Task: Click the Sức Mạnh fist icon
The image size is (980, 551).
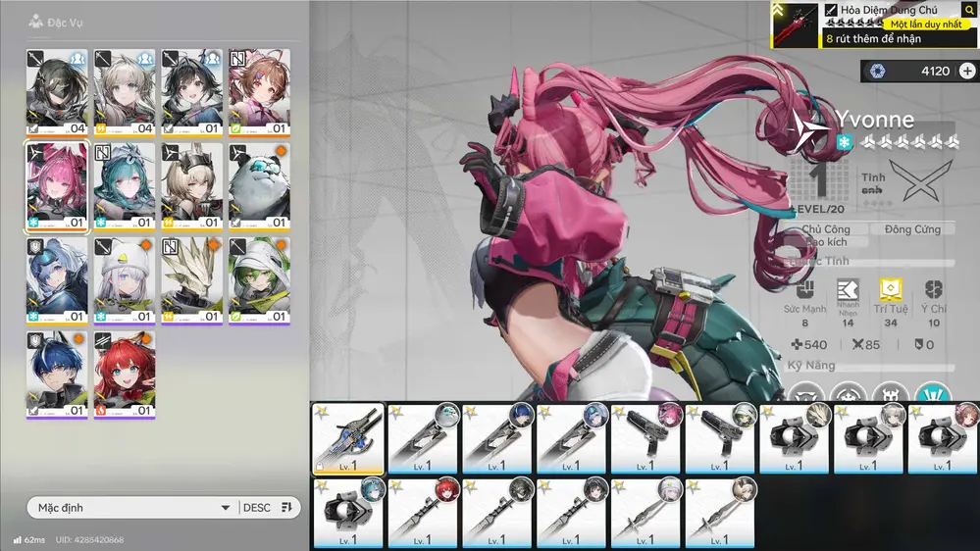Action: 804,289
